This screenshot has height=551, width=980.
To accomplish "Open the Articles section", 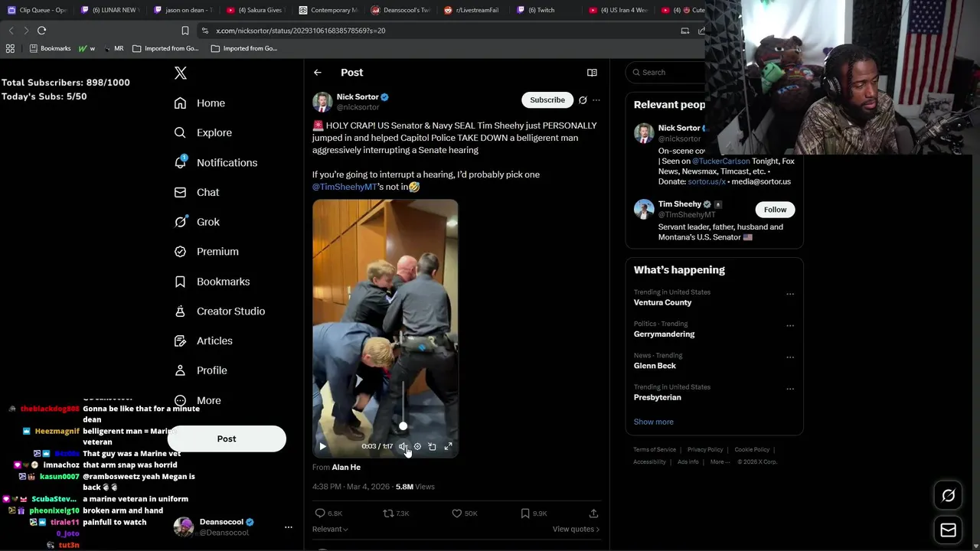I will coord(204,341).
